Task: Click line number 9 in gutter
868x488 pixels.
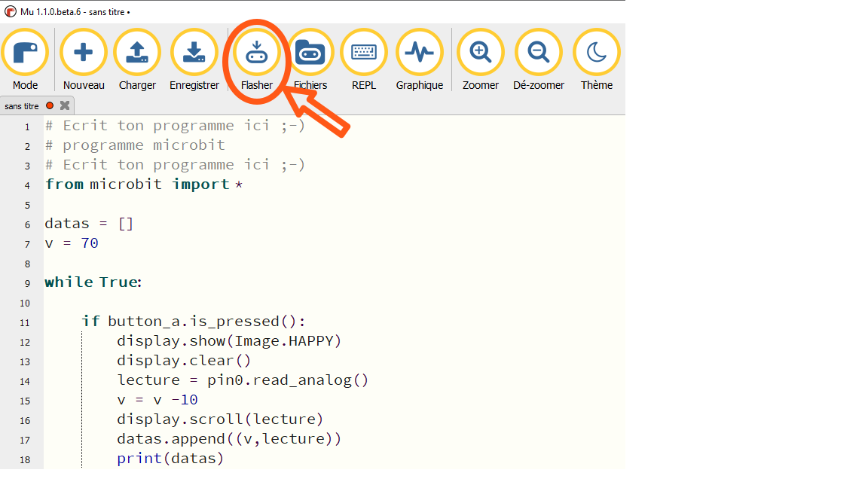Action: click(x=27, y=283)
